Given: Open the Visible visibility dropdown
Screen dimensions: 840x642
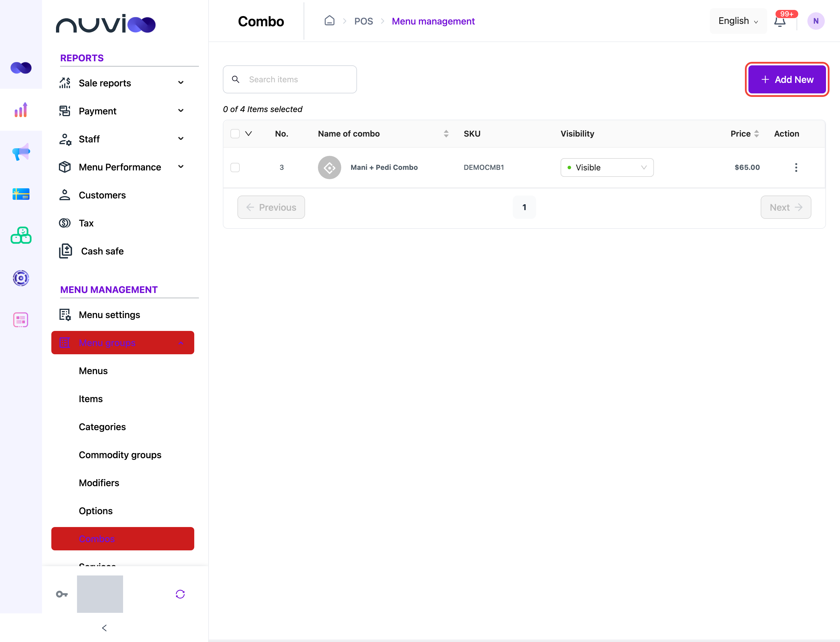Looking at the screenshot, I should click(607, 168).
